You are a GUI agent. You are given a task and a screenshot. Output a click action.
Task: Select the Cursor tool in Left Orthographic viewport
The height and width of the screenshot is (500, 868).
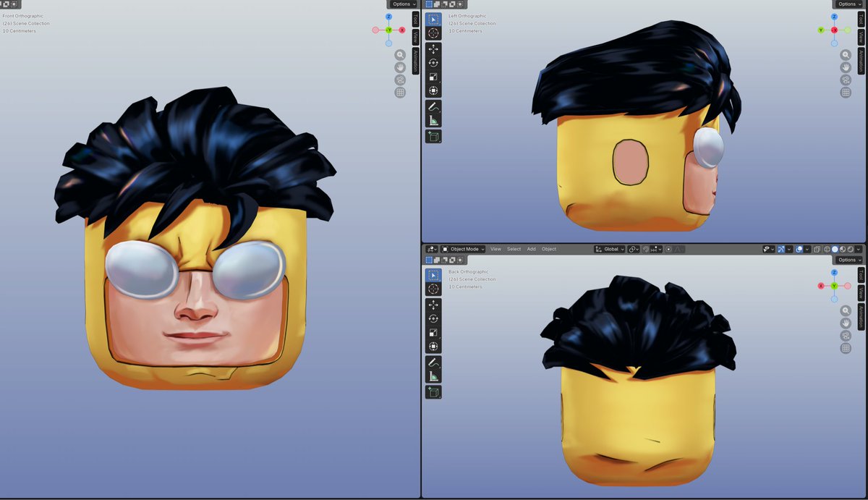[x=433, y=33]
